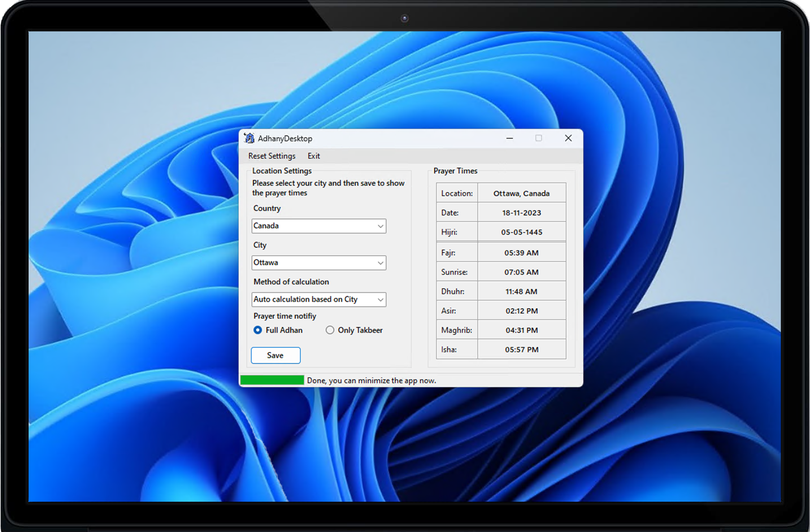Open the Country dropdown showing Canada
The height and width of the screenshot is (532, 810).
tap(318, 226)
